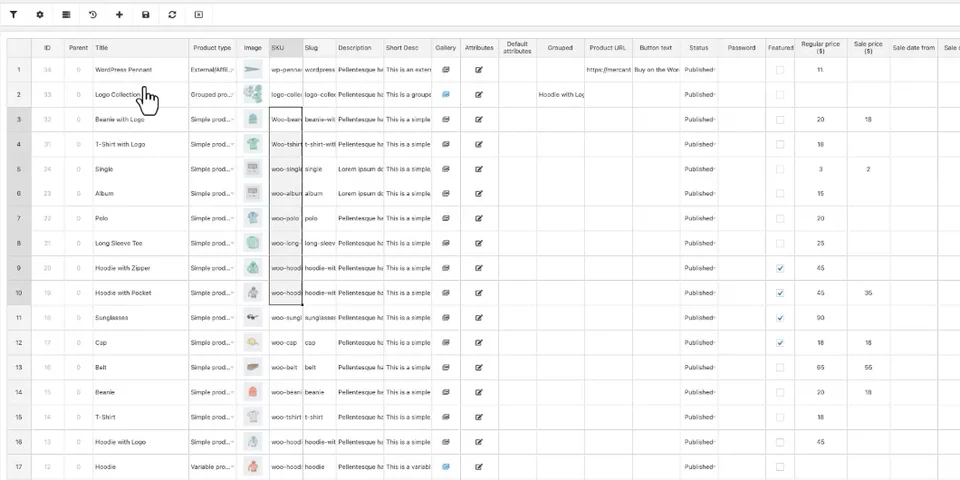Image resolution: width=960 pixels, height=480 pixels.
Task: Open gallery icon for WordPress Pennant row
Action: tap(446, 70)
